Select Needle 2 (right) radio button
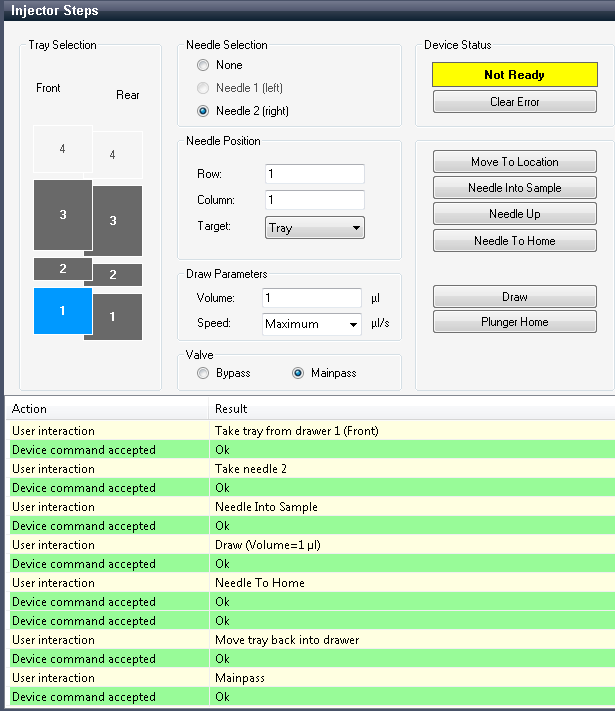This screenshot has width=615, height=711. pos(204,111)
